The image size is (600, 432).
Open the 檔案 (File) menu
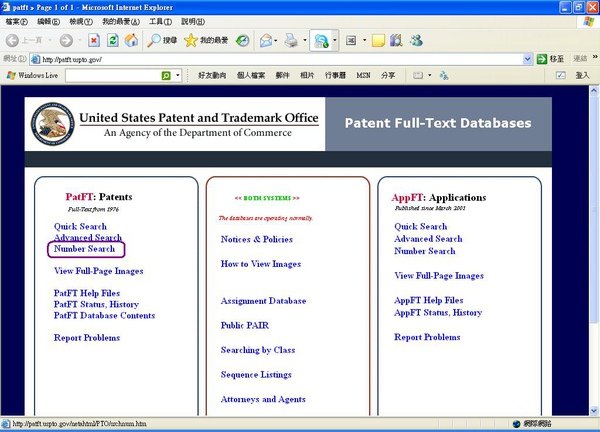pos(17,21)
